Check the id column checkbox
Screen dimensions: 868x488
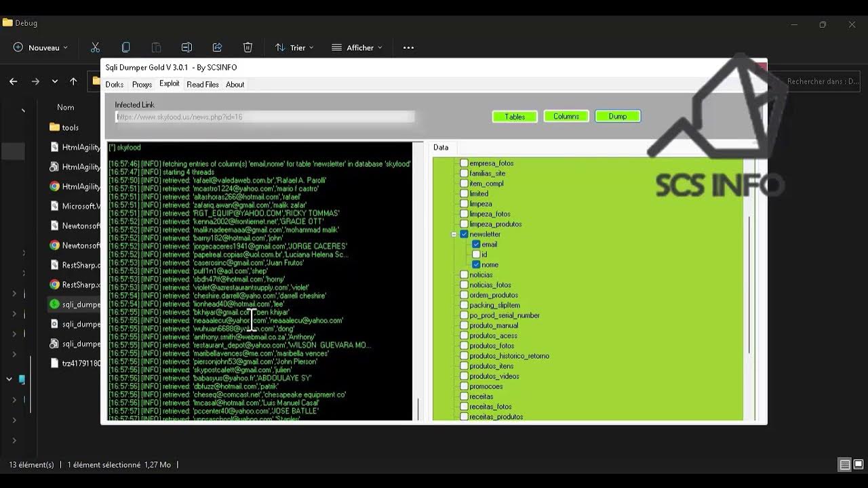[476, 255]
